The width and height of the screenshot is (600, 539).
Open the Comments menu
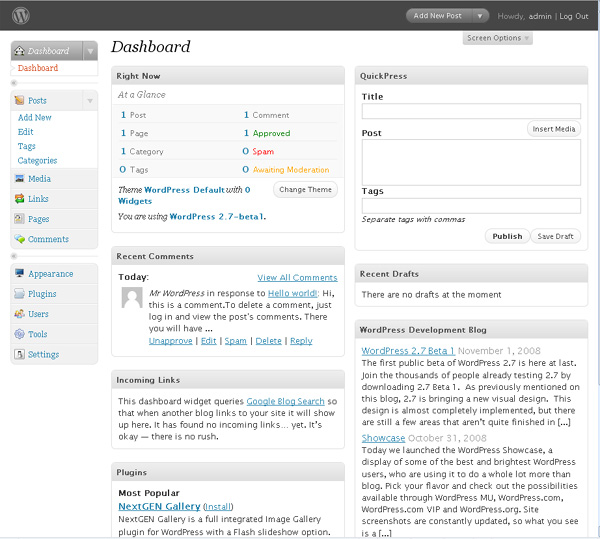pyautogui.click(x=48, y=239)
